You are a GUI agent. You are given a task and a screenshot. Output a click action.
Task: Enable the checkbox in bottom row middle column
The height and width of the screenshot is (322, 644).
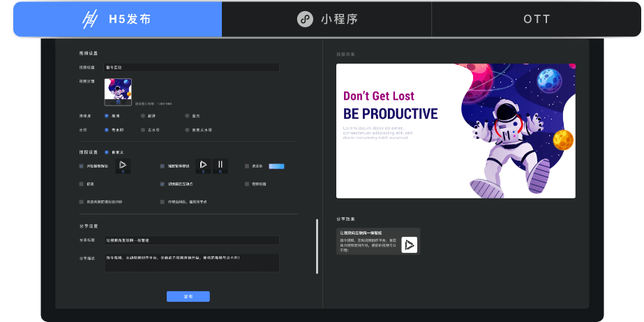click(x=163, y=202)
